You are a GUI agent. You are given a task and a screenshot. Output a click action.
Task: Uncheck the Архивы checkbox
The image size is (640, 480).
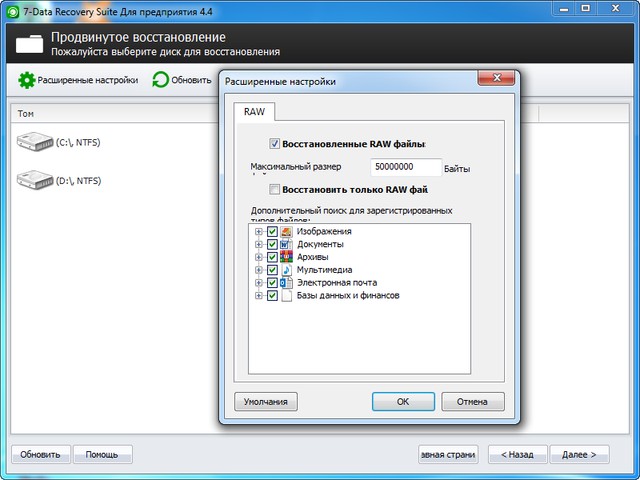[x=272, y=257]
